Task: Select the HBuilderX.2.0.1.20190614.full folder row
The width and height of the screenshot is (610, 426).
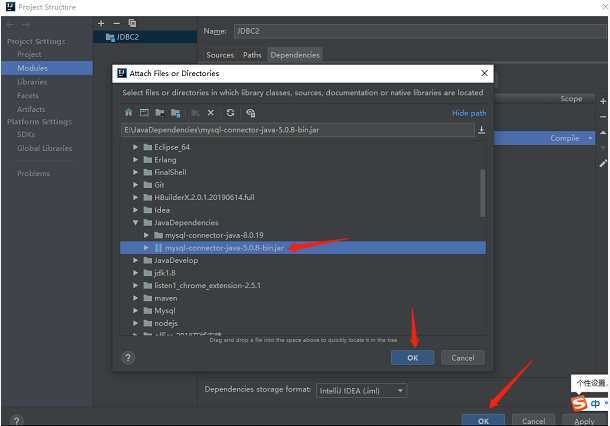Action: 303,197
